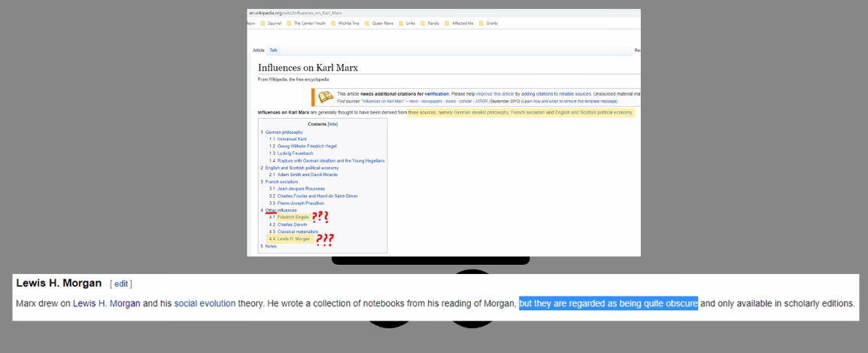Jump to Ludwig Feuerbach section
This screenshot has width=868, height=353.
[295, 154]
